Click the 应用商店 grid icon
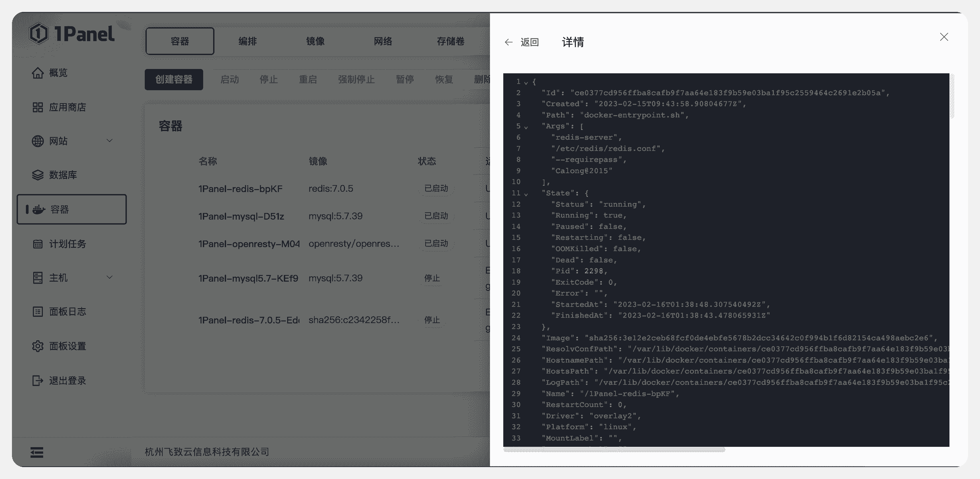 coord(38,107)
